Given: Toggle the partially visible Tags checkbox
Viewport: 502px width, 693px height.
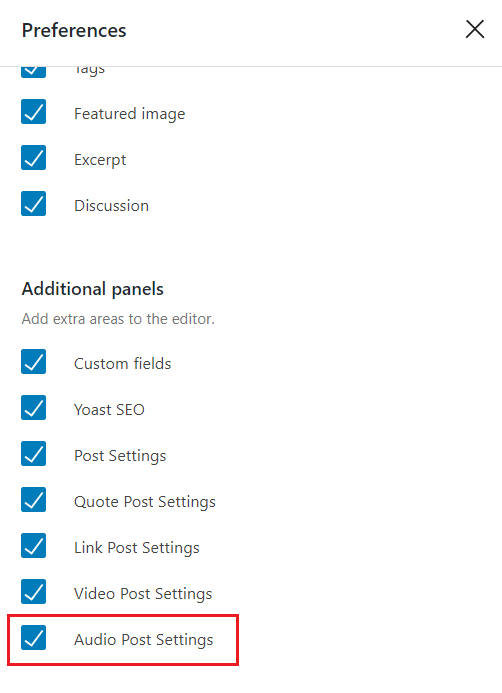Looking at the screenshot, I should pyautogui.click(x=34, y=72).
